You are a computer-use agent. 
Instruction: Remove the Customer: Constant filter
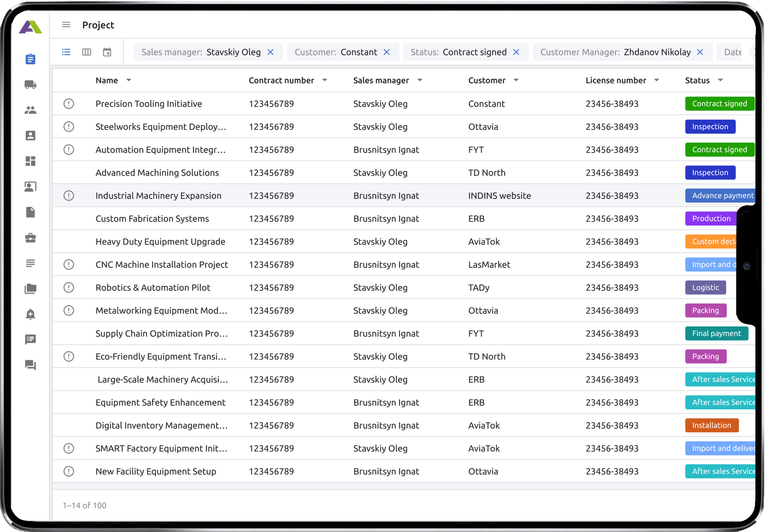(387, 52)
